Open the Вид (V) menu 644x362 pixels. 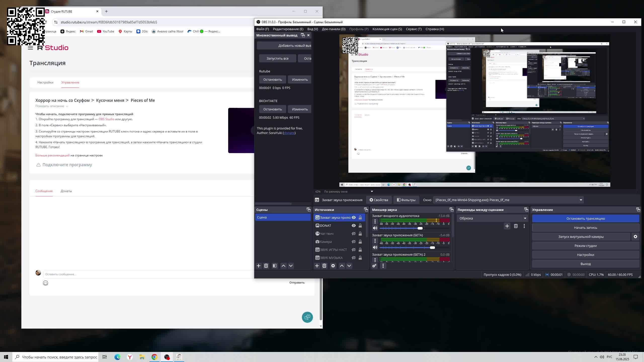[x=313, y=29]
